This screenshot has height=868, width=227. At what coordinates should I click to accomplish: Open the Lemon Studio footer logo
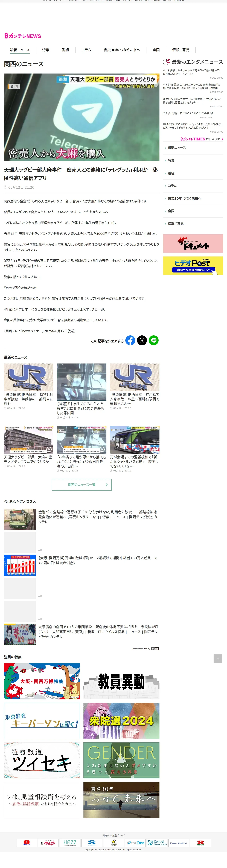(x=113, y=843)
